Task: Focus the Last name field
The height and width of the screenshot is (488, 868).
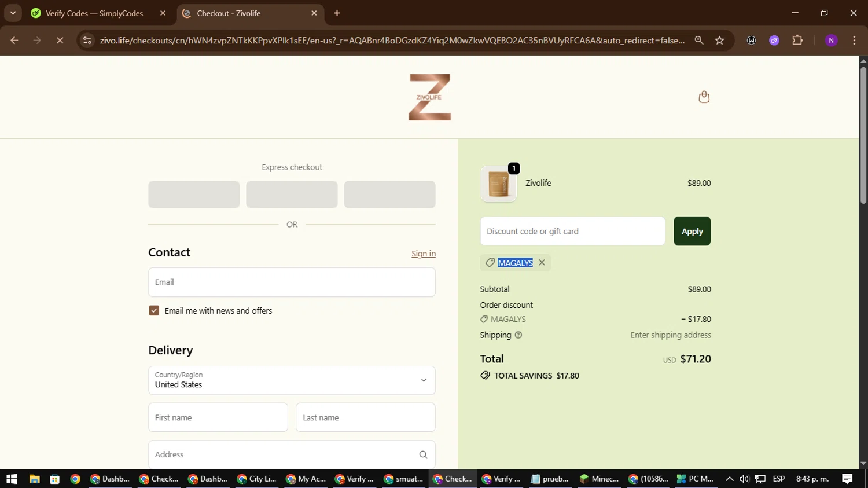Action: click(x=366, y=417)
